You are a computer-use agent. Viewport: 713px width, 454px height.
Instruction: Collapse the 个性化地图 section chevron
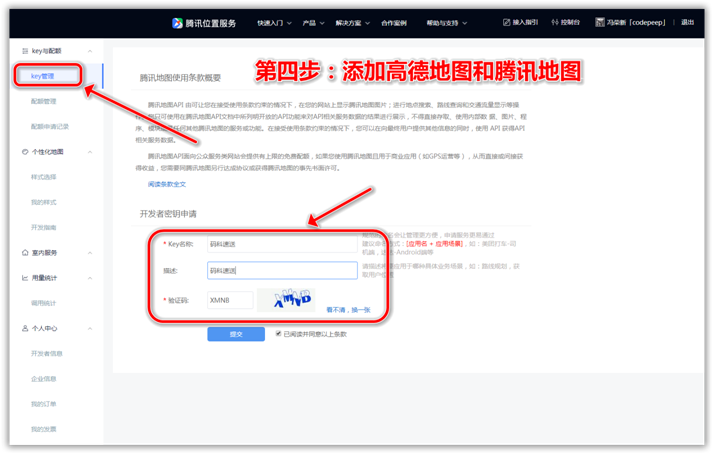[90, 152]
